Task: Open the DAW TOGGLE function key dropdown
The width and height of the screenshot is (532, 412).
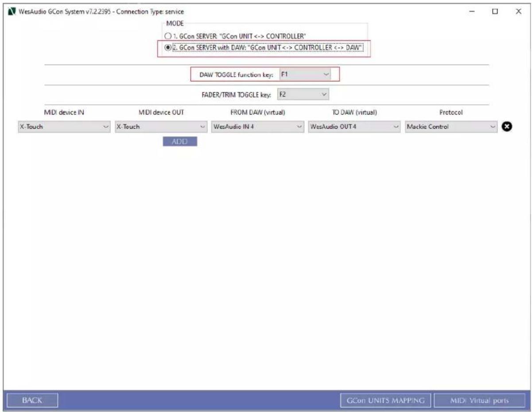Action: (x=305, y=75)
